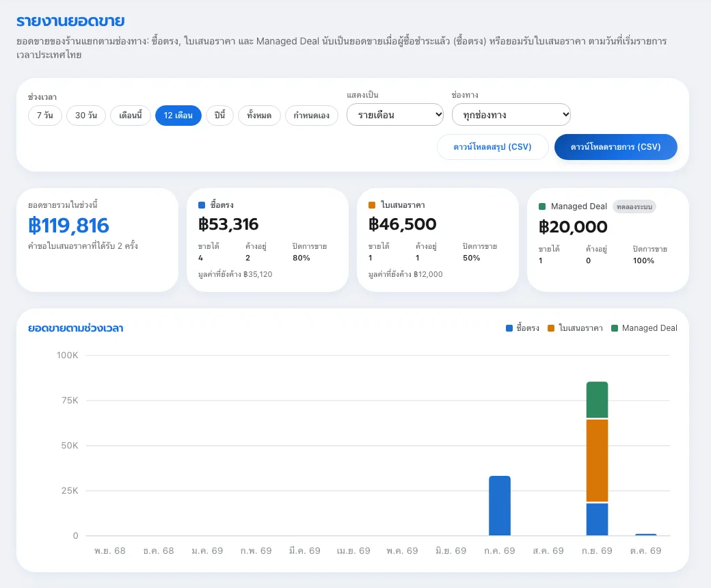Click the blue ก.ค. 69 bar
Image resolution: width=711 pixels, height=588 pixels.
pos(500,505)
